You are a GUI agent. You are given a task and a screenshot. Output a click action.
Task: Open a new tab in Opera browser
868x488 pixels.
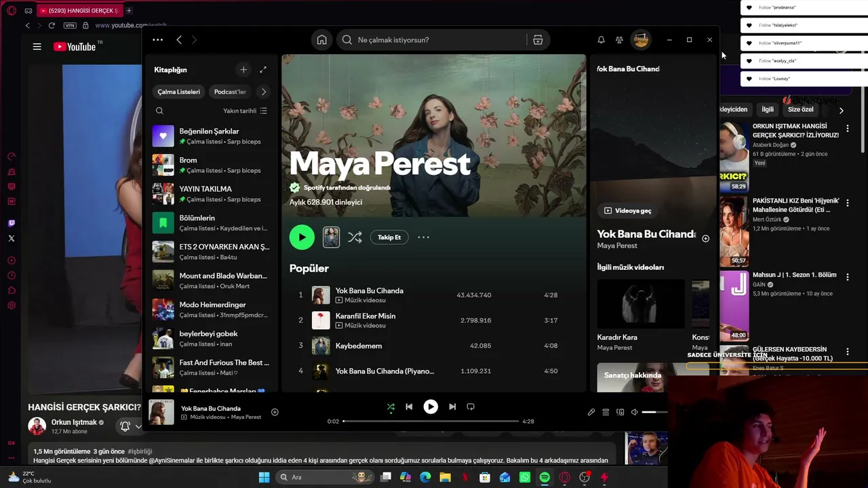click(129, 10)
